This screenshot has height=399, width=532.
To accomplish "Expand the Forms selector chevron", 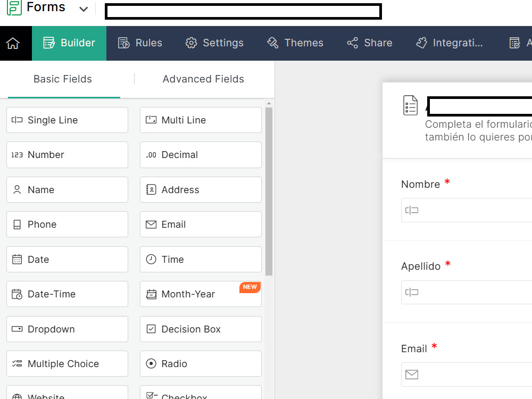I will pos(83,9).
